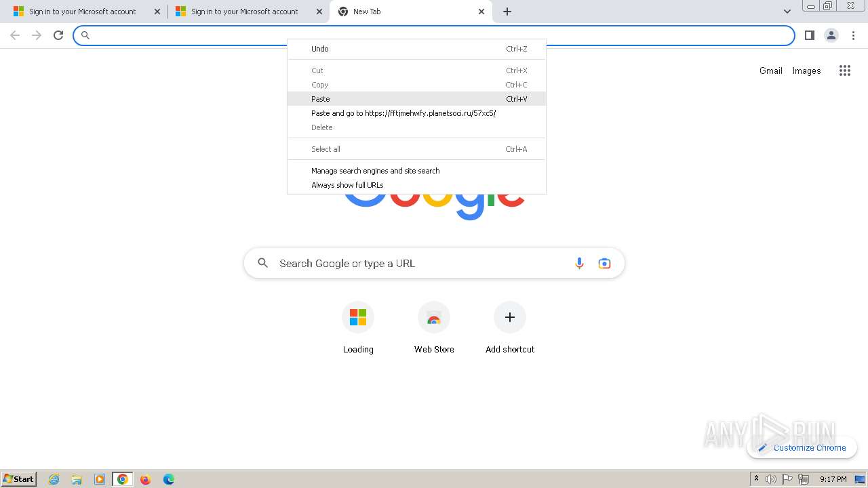Open Manage search engines and site search
868x488 pixels.
click(416, 171)
